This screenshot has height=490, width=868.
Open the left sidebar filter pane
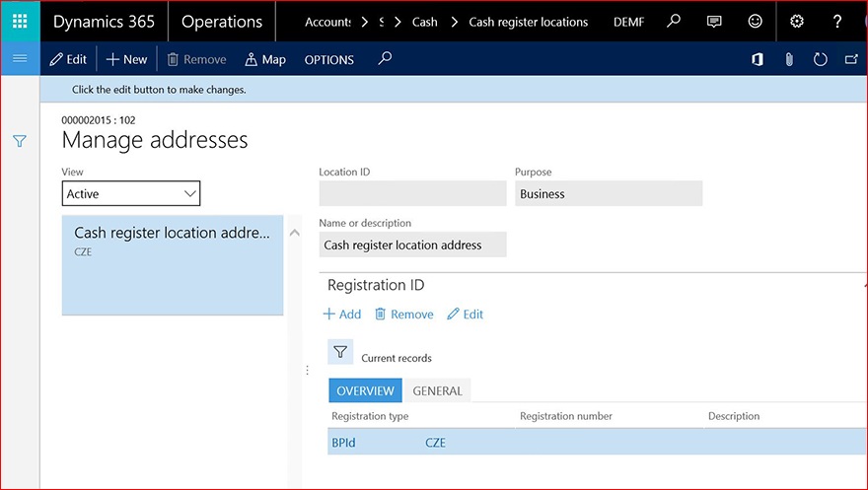[x=20, y=141]
